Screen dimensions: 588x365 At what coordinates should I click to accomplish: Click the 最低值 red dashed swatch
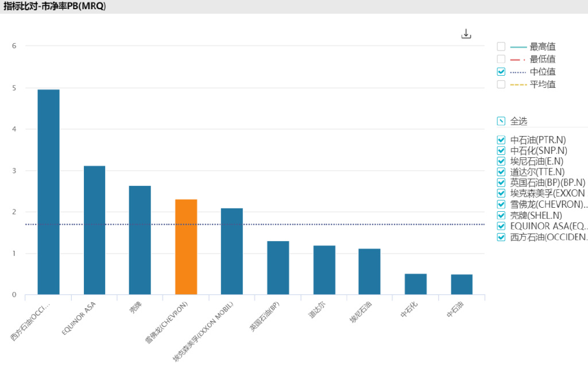pyautogui.click(x=518, y=60)
